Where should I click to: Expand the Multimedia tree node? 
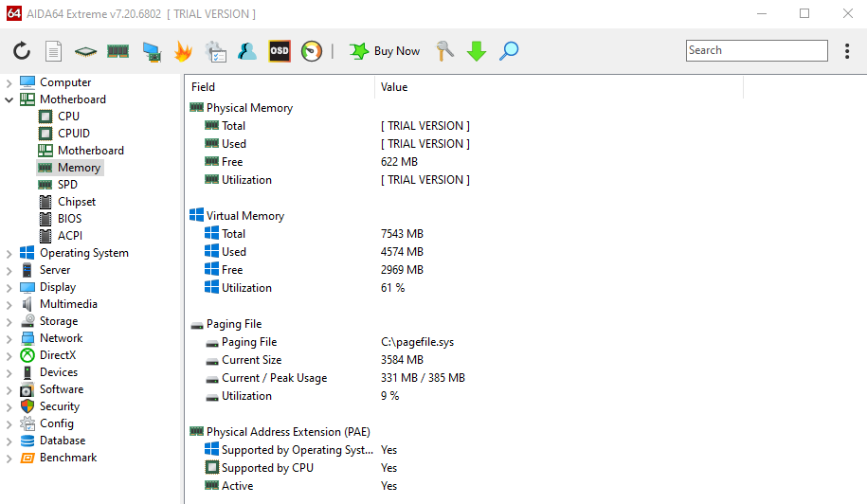pos(9,305)
